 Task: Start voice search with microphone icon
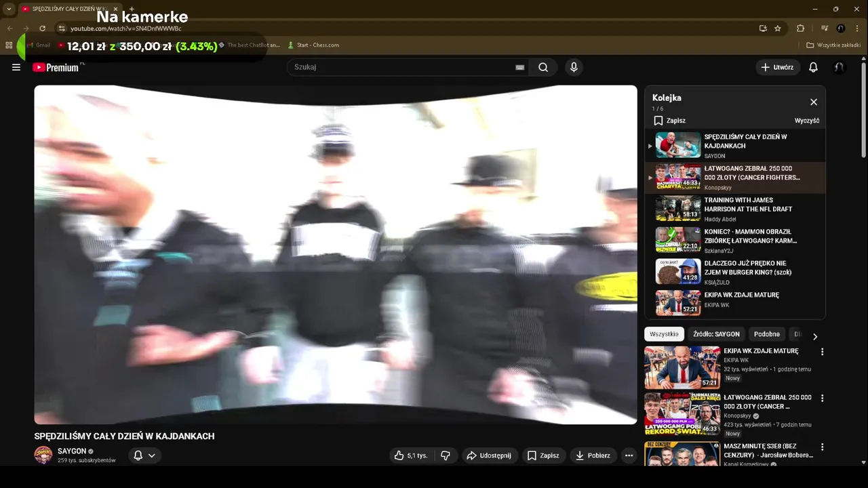pyautogui.click(x=574, y=67)
